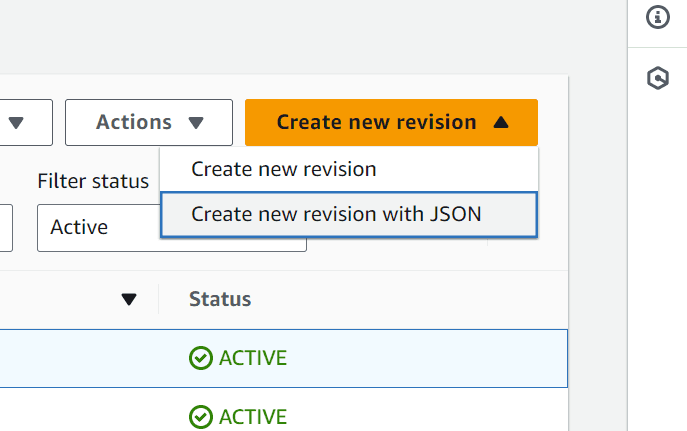Click the up triangle on orange revision button
The height and width of the screenshot is (431, 687).
coord(501,122)
